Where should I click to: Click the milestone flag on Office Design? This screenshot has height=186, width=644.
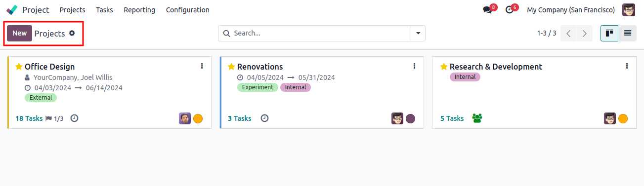[x=48, y=118]
